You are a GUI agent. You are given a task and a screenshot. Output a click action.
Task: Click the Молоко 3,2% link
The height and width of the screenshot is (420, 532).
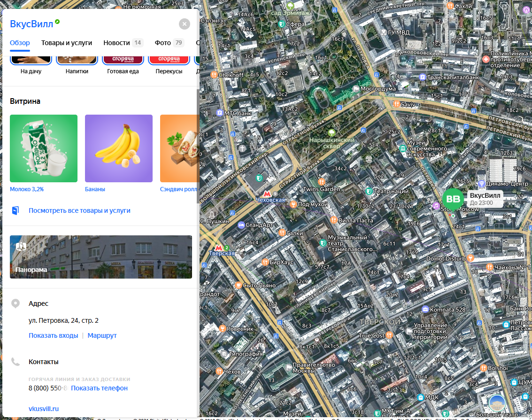point(27,189)
